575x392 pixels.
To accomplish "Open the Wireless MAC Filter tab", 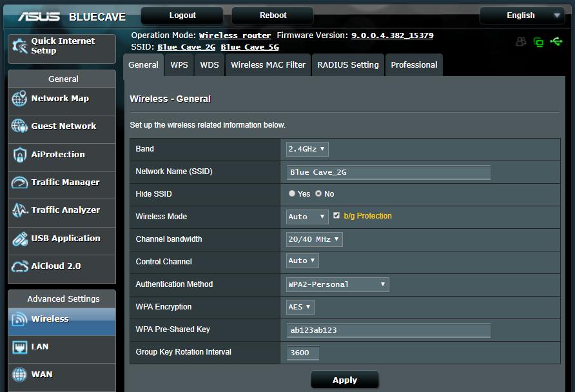I will 268,65.
